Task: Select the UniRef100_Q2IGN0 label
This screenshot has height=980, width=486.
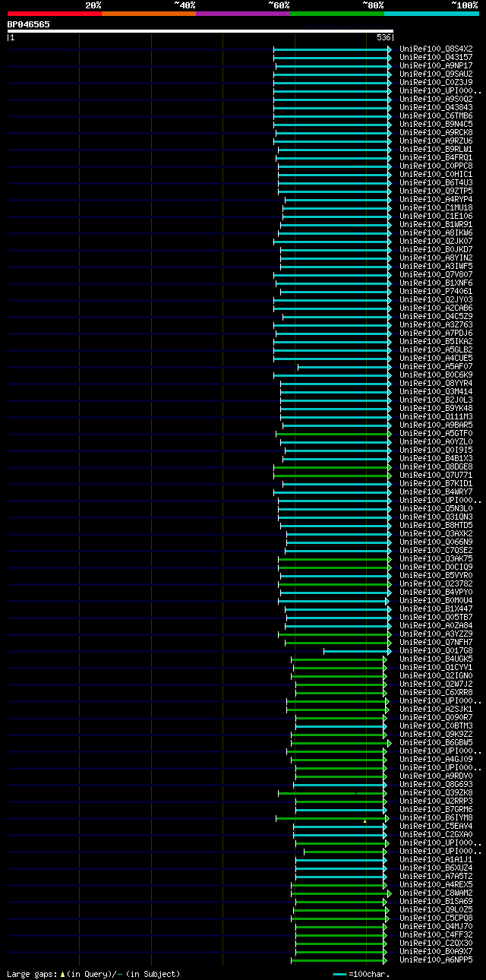Action: 436,675
